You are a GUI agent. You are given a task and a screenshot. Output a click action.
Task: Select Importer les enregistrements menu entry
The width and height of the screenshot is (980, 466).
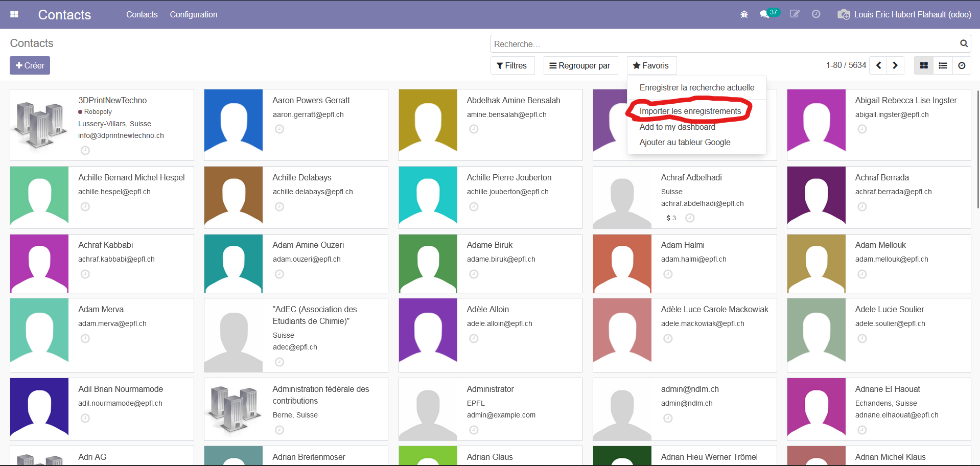(x=690, y=111)
